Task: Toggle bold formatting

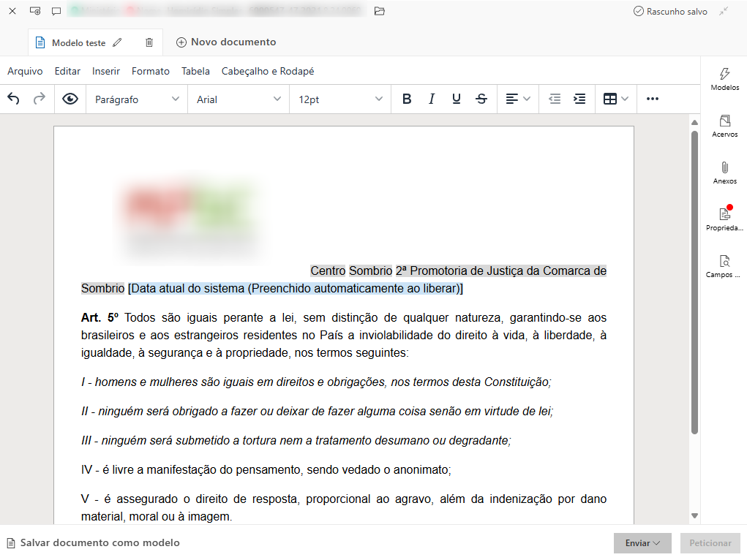Action: tap(407, 99)
